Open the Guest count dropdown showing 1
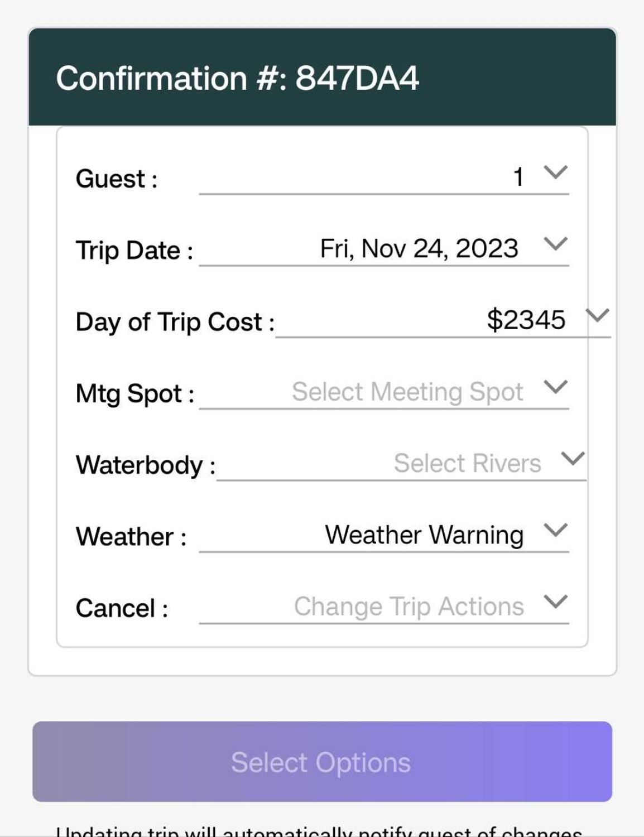 518,177
